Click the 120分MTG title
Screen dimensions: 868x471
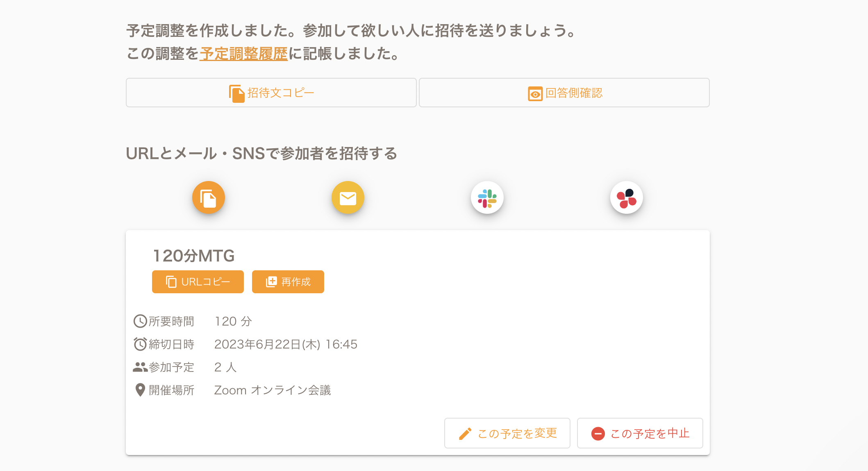click(194, 256)
